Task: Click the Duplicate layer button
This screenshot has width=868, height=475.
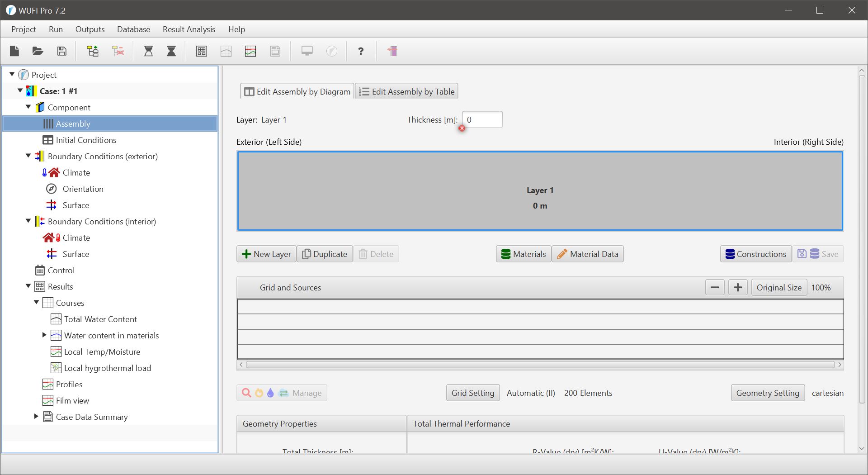Action: 325,254
